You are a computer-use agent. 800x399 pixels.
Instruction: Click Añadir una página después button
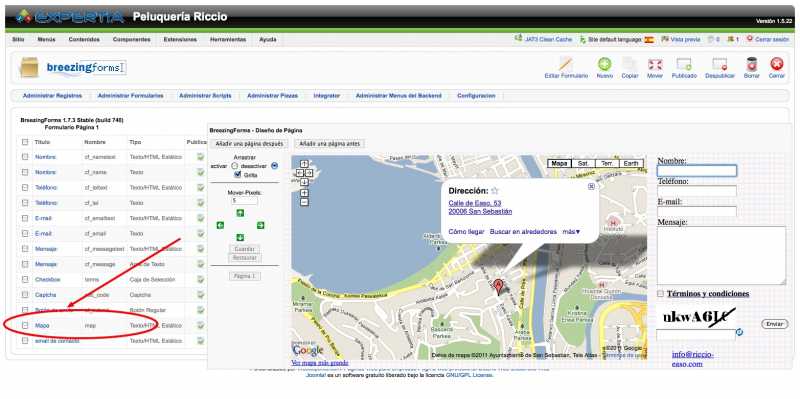(x=249, y=144)
